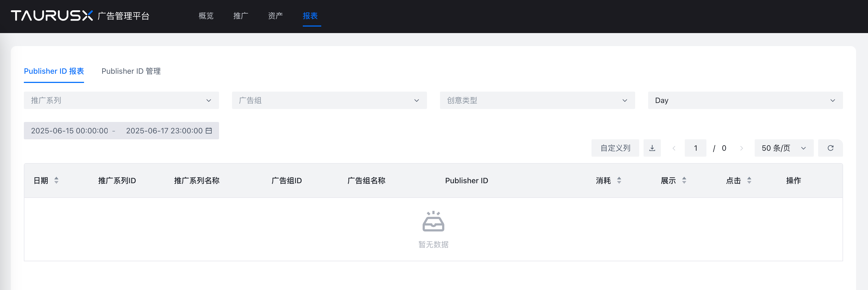The width and height of the screenshot is (868, 290).
Task: Go to next page arrow
Action: tap(741, 148)
